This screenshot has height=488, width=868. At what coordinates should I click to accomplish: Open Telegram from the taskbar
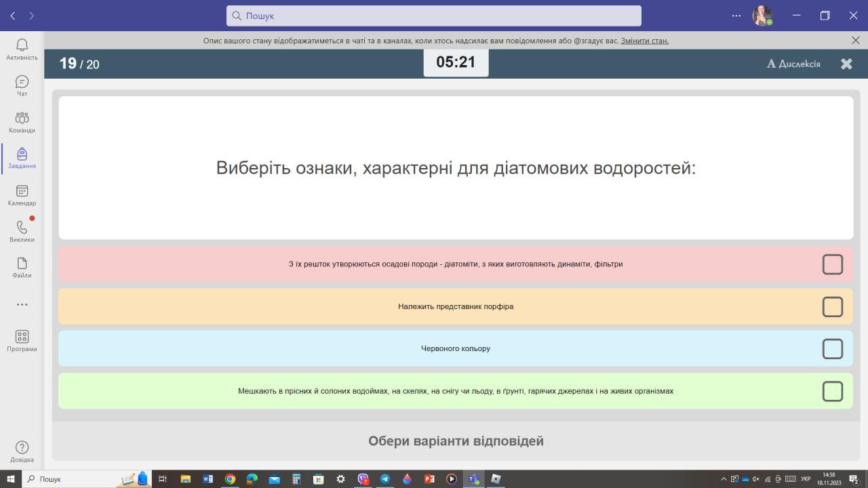(x=384, y=479)
